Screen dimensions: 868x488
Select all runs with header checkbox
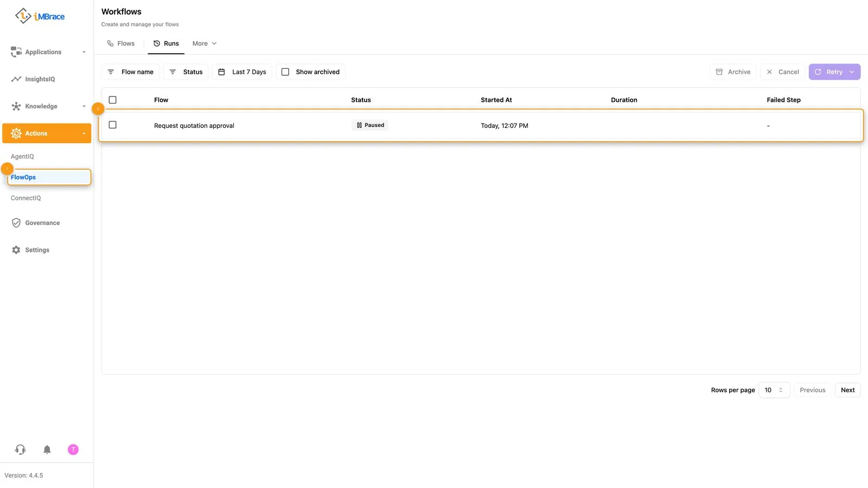[x=113, y=100]
